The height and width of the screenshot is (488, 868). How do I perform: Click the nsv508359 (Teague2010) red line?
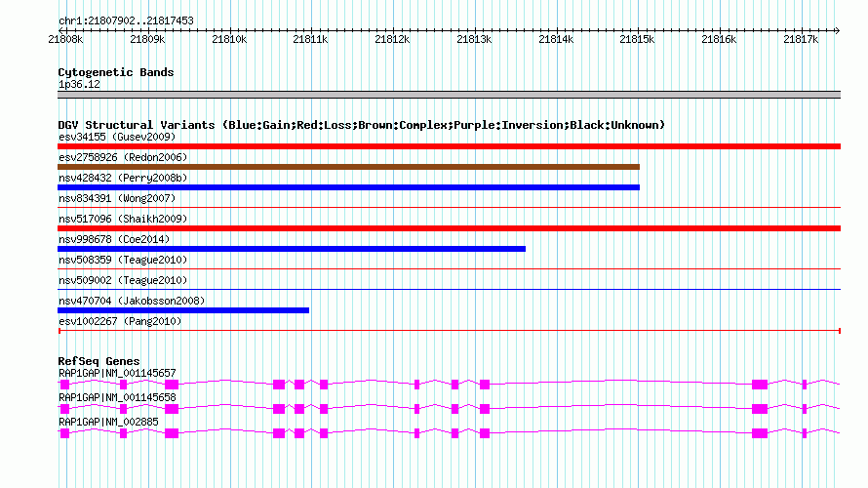(449, 269)
